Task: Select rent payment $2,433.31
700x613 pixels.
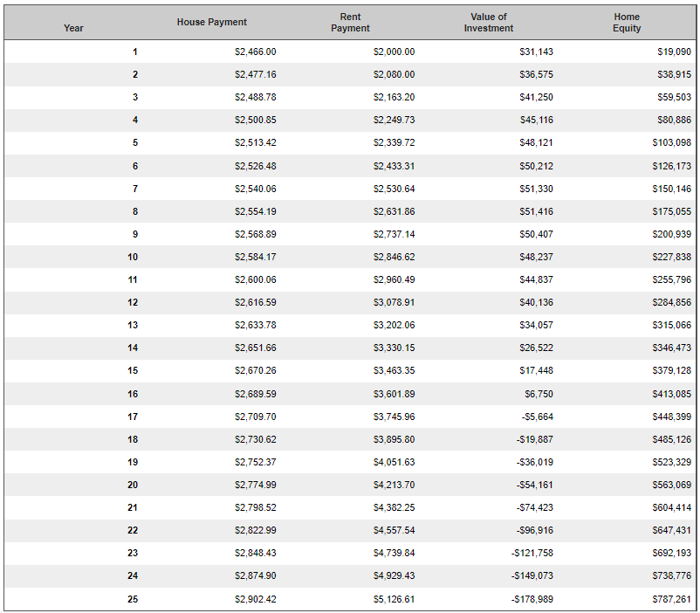Action: [394, 166]
